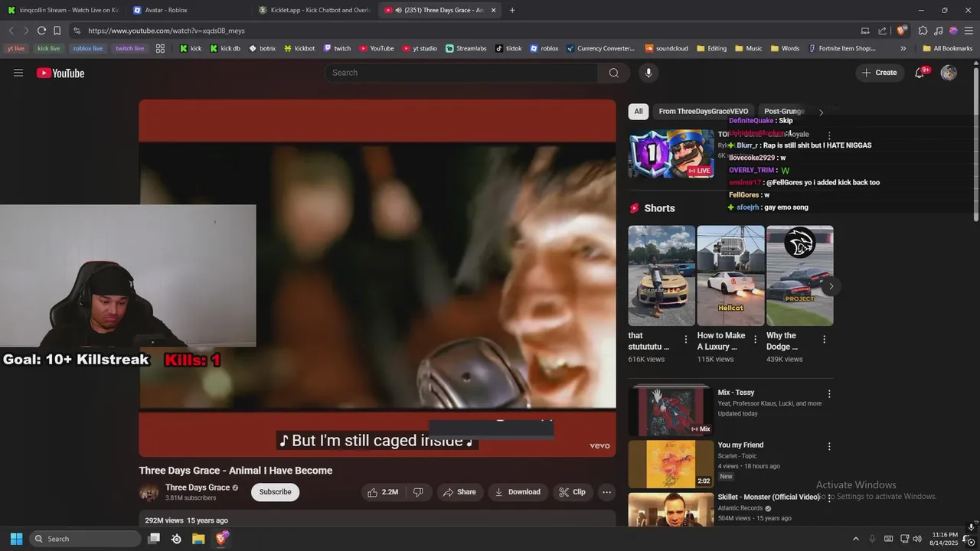Open the Music bookmarks folder

(x=748, y=48)
